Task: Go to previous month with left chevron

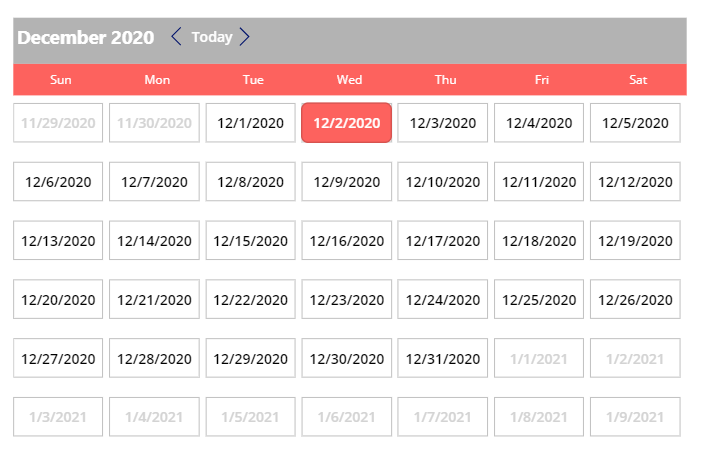Action: [176, 37]
